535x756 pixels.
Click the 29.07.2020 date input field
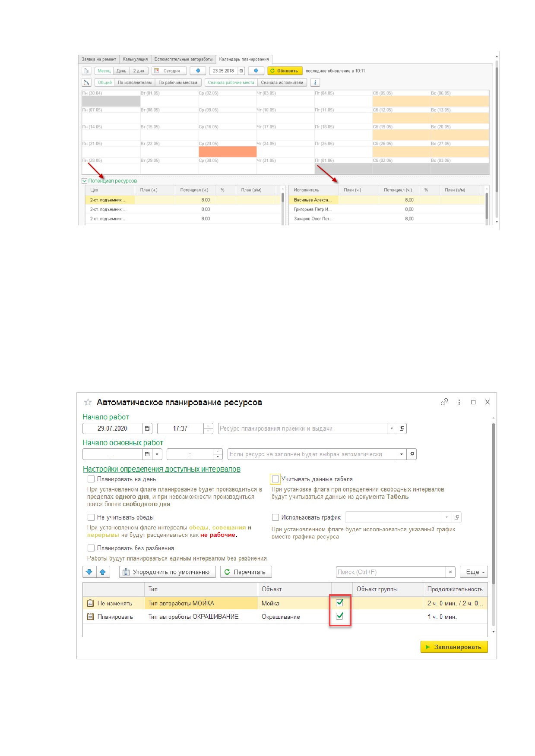(112, 428)
